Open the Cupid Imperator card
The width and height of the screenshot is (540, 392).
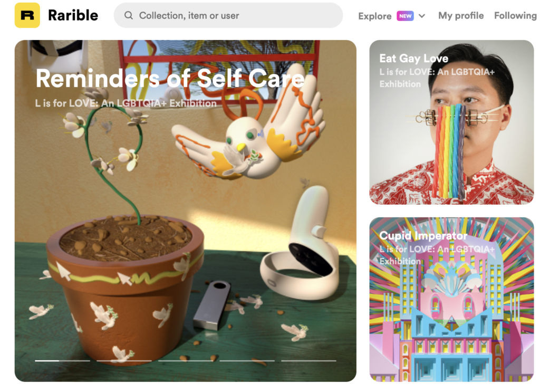pos(451,299)
